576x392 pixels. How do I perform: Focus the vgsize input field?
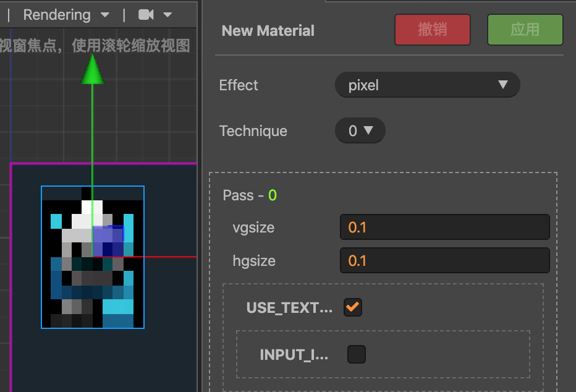pos(444,227)
